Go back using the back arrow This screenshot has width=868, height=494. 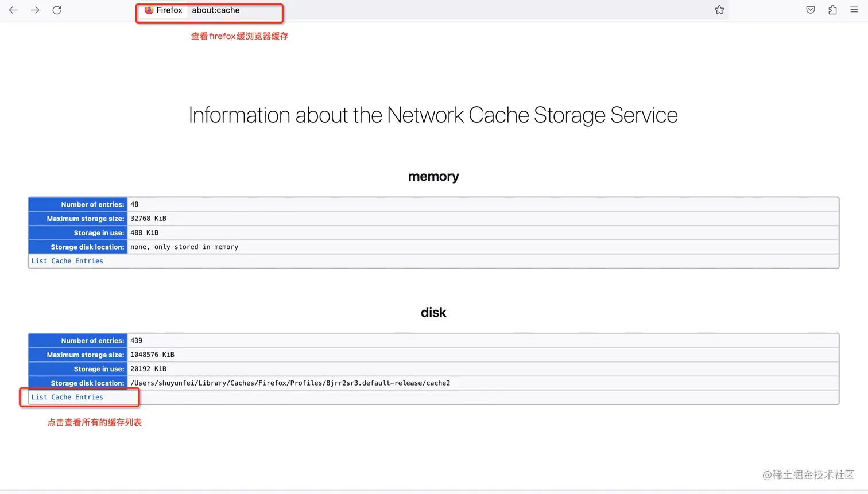[13, 10]
